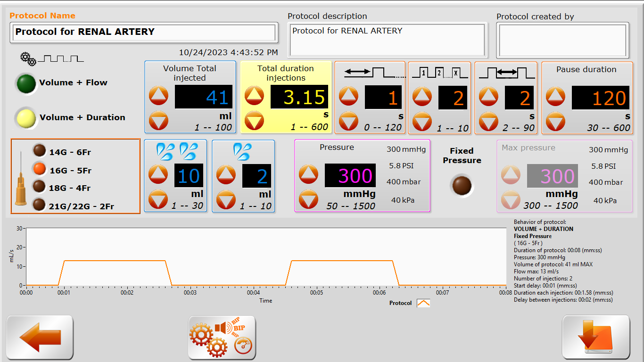Choose the 21G/22G - 2Fr catheter size
The height and width of the screenshot is (362, 644).
tap(39, 205)
